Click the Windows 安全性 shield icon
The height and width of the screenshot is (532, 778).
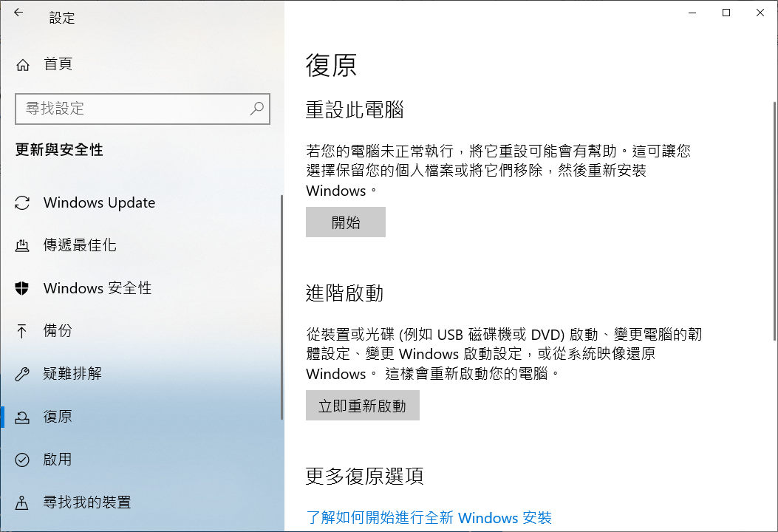pos(22,288)
